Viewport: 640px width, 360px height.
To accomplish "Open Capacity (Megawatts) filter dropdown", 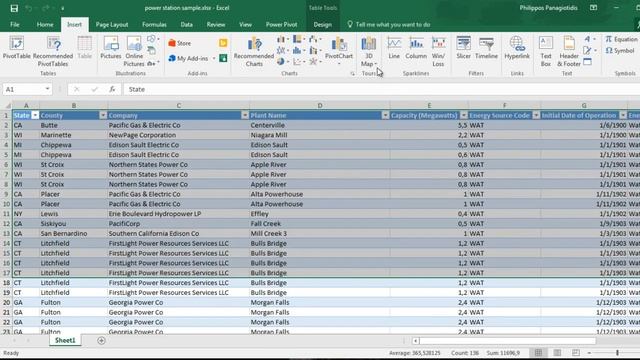I will pyautogui.click(x=464, y=116).
